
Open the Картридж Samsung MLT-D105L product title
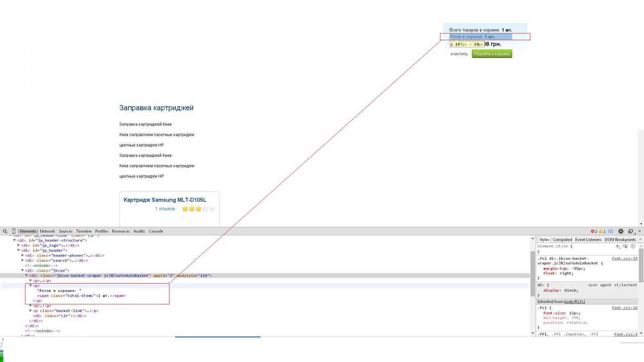(165, 200)
